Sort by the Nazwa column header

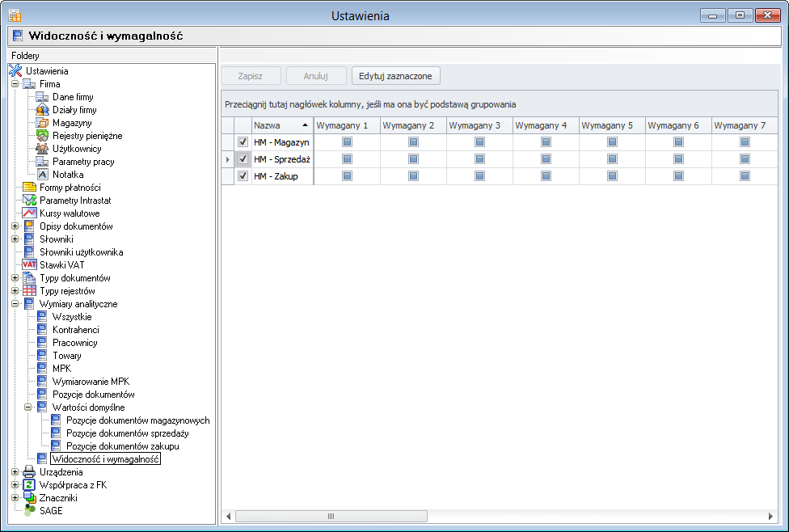(x=282, y=125)
